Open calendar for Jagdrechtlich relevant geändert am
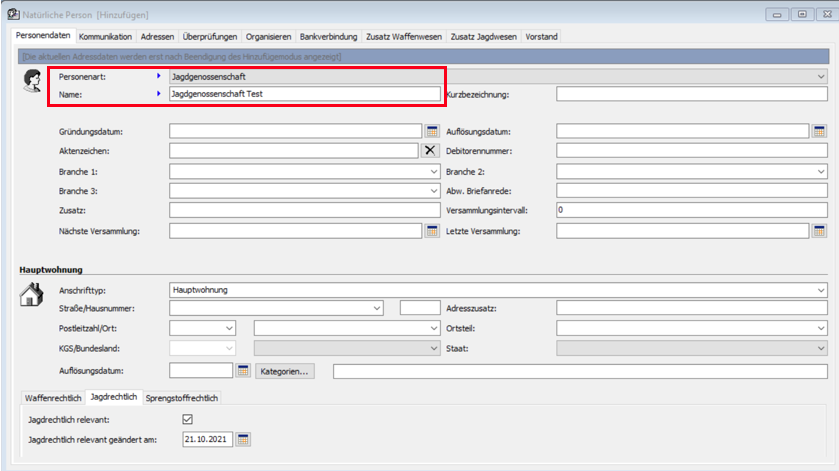Screen dimensions: 839x471 243,438
